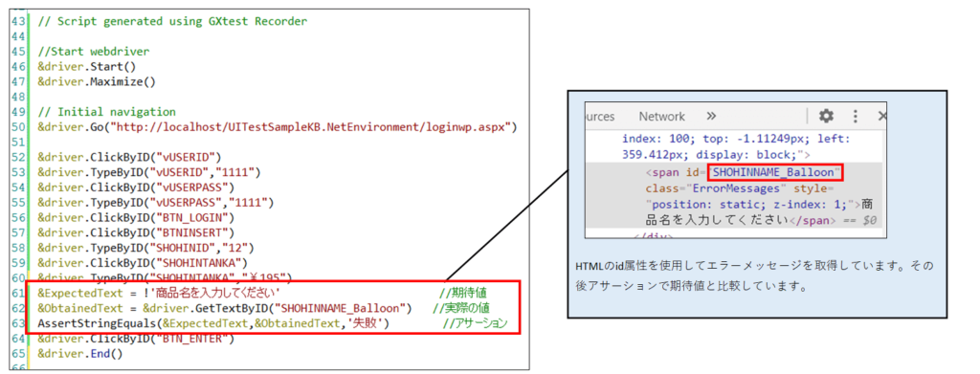
Task: Click the &driver.End() line
Action: (x=80, y=353)
